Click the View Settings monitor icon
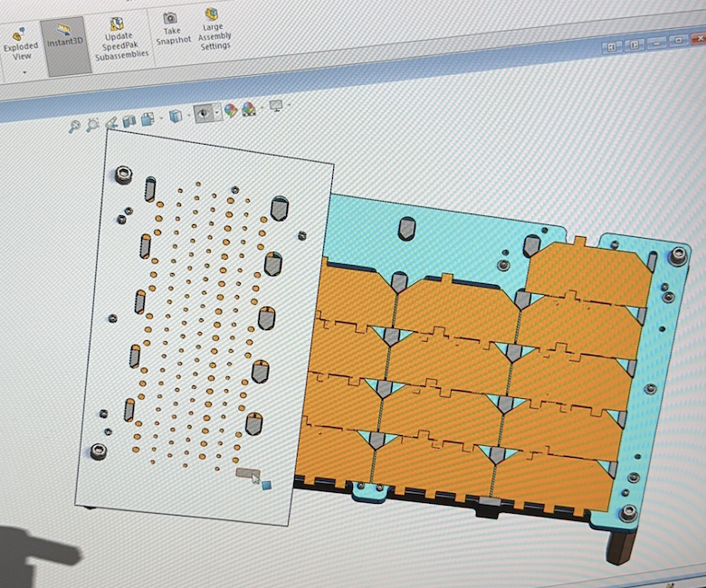 (275, 106)
